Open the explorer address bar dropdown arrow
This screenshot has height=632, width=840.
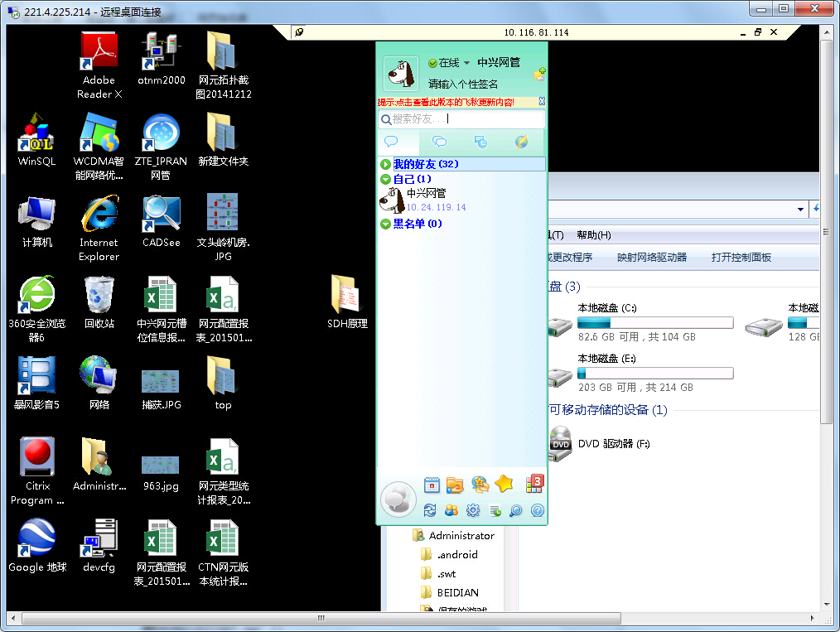(x=800, y=210)
